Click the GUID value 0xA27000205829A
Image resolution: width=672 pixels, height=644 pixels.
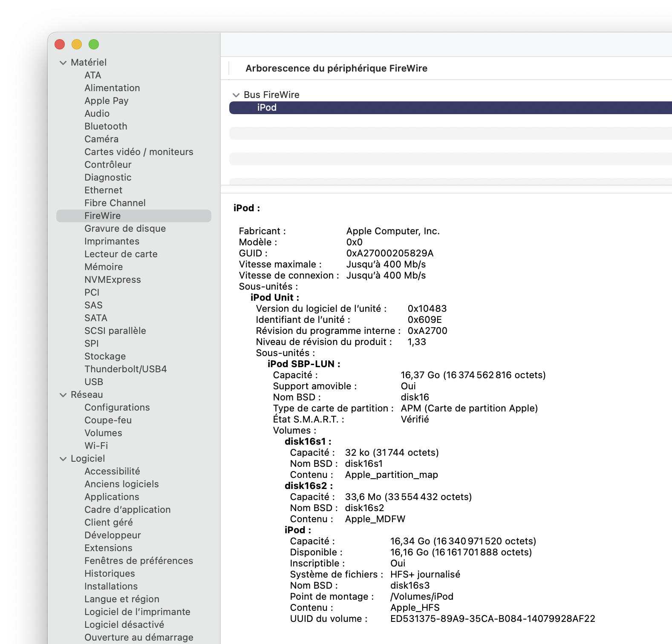pyautogui.click(x=389, y=253)
